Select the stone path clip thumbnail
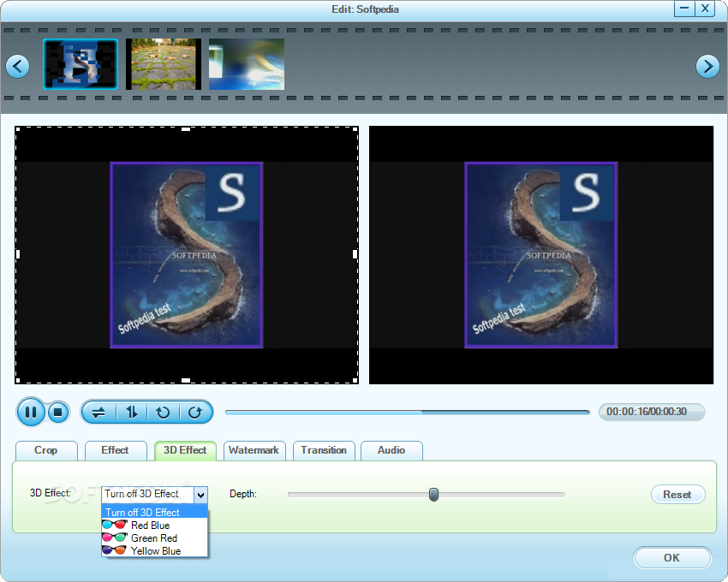This screenshot has height=582, width=728. (x=164, y=64)
